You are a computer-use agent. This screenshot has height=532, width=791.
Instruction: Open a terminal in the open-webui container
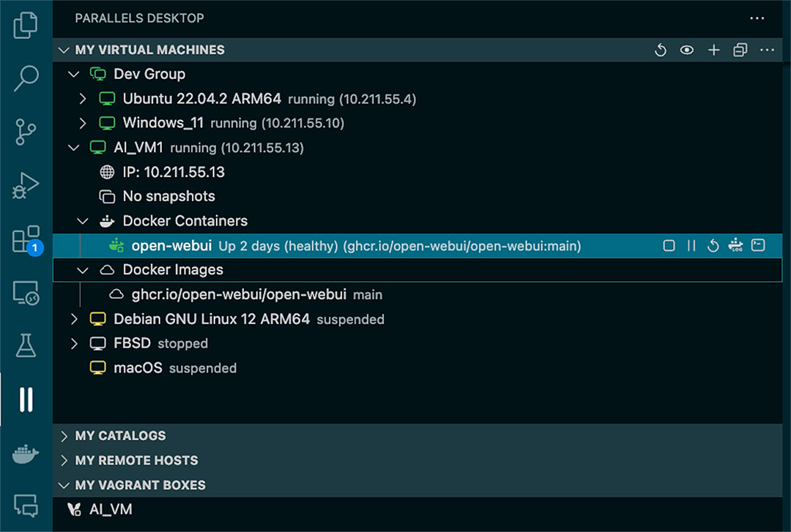click(x=758, y=245)
